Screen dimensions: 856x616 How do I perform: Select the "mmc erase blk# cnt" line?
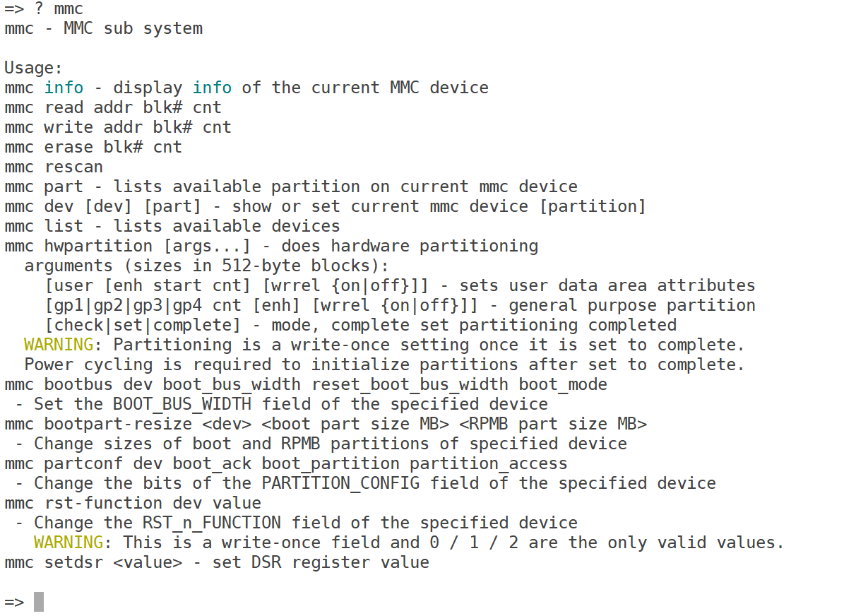click(93, 147)
